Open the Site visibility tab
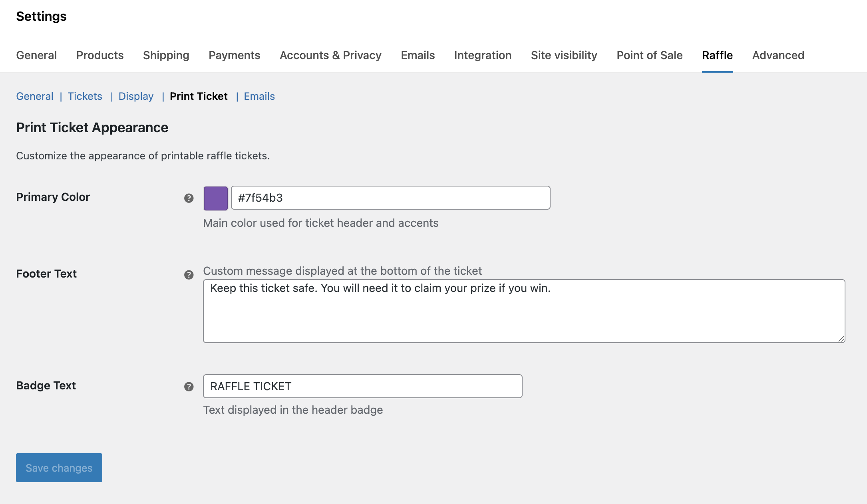This screenshot has height=504, width=867. (564, 56)
